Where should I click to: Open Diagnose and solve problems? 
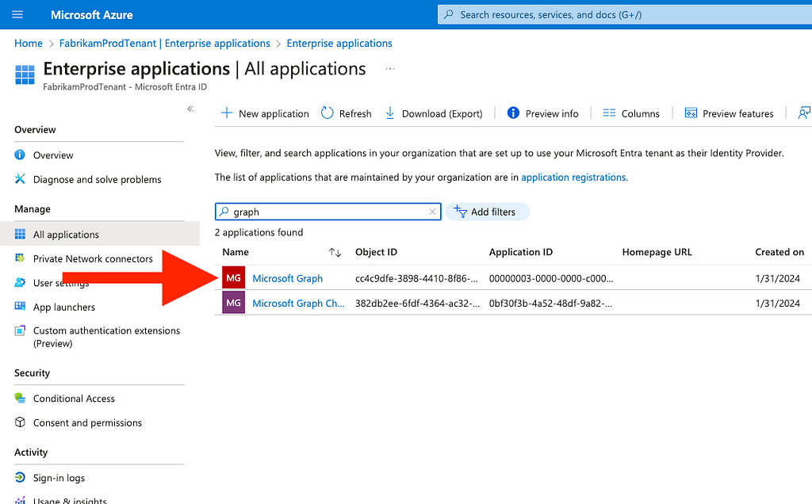click(98, 180)
